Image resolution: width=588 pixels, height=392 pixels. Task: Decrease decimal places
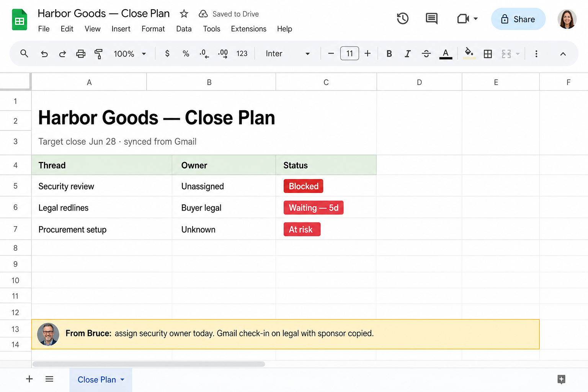click(x=204, y=54)
